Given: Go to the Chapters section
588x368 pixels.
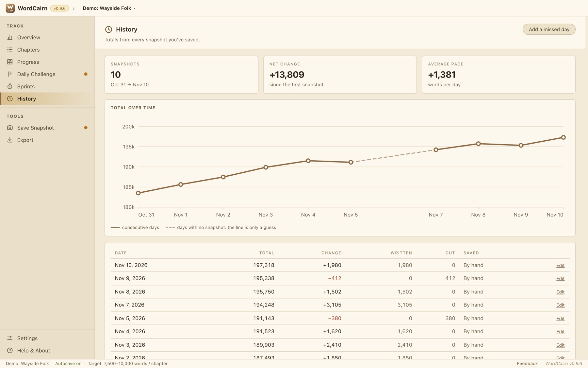Looking at the screenshot, I should tap(47, 50).
